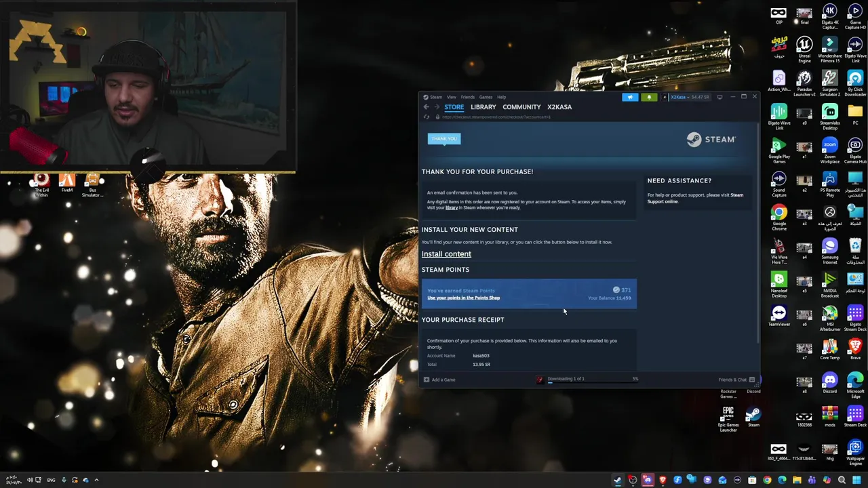Viewport: 868px width, 488px height.
Task: Click the Steam logo in page header
Action: click(x=711, y=139)
